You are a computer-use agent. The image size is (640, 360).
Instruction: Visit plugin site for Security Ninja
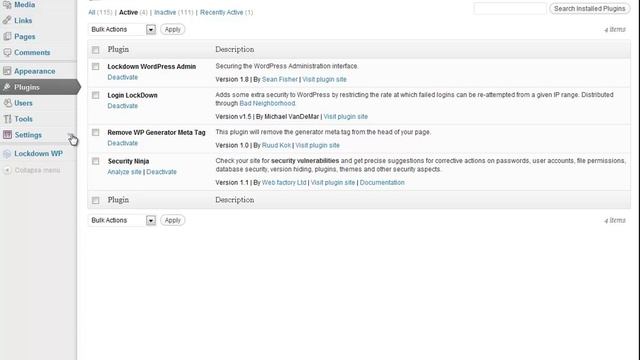pos(333,182)
